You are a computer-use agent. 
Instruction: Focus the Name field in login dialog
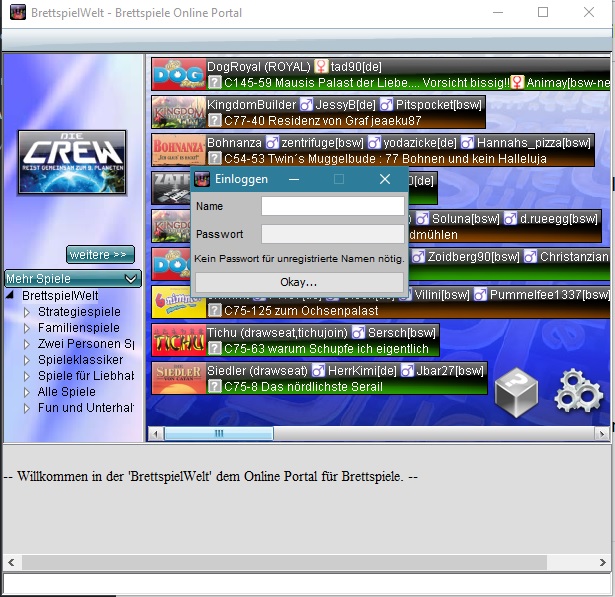(333, 206)
